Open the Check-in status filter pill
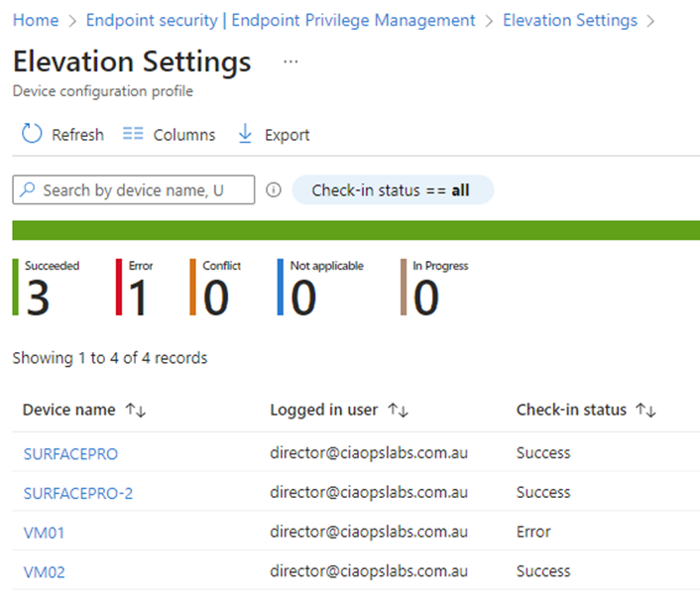The height and width of the screenshot is (611, 700). click(392, 190)
